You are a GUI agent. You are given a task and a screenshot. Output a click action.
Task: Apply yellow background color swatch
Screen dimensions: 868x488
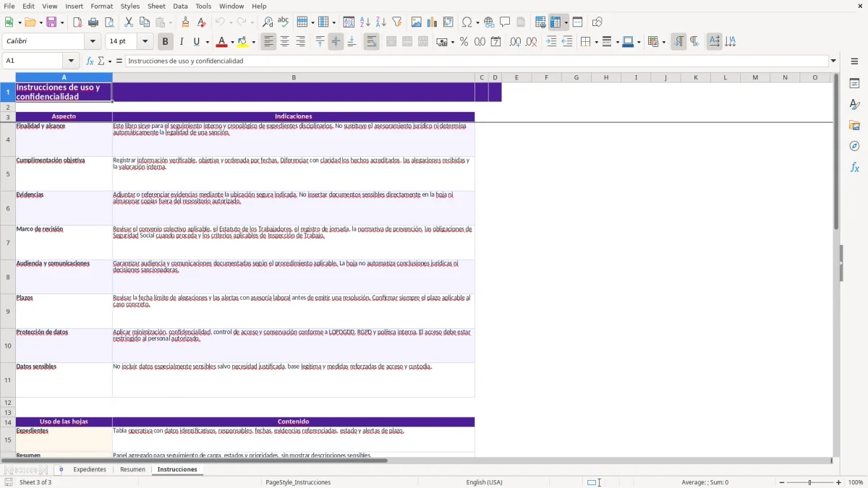point(242,42)
